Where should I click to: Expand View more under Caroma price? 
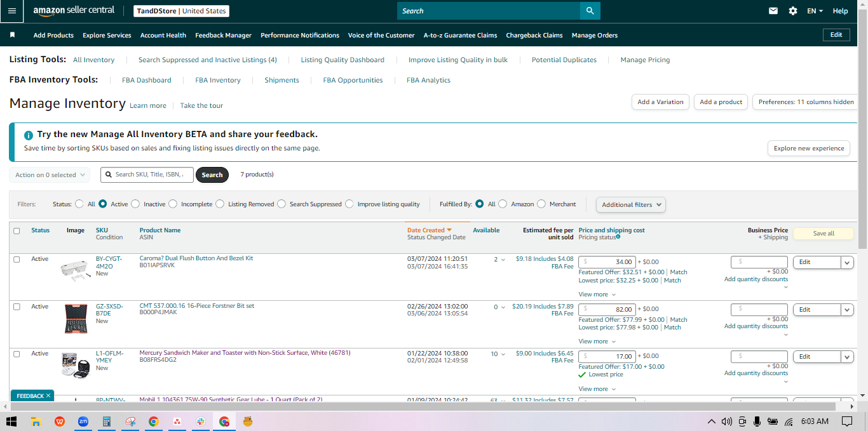597,294
